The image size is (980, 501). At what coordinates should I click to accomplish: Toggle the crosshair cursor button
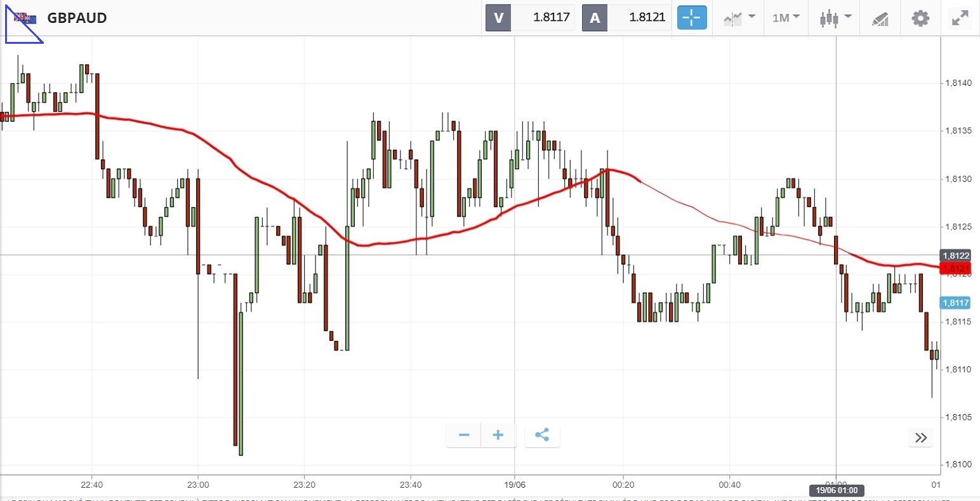(x=691, y=18)
